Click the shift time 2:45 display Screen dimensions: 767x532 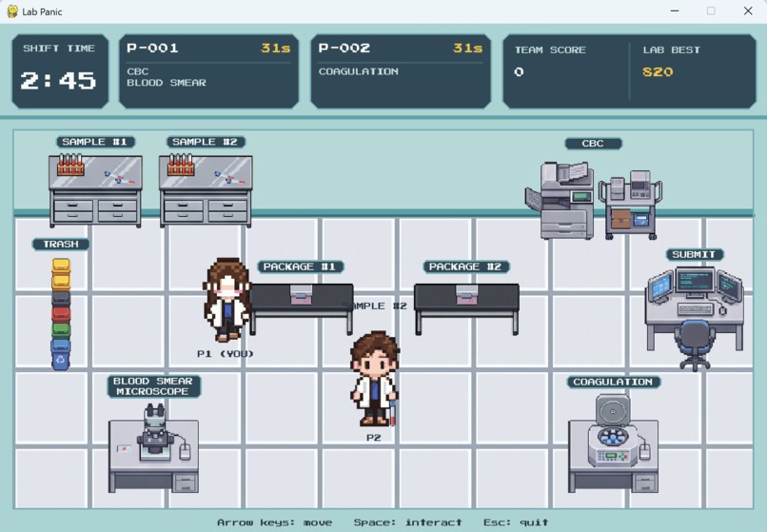pyautogui.click(x=59, y=81)
